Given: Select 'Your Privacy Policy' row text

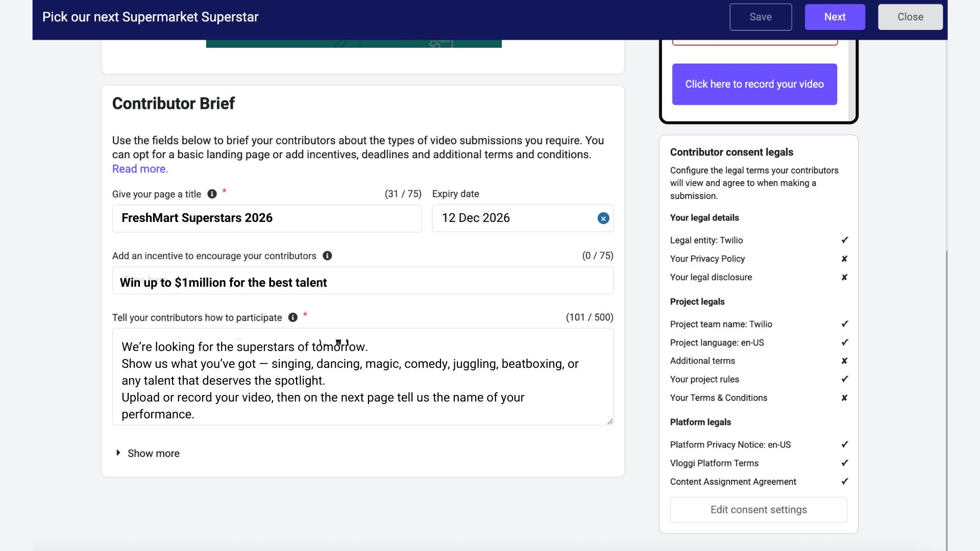Looking at the screenshot, I should (x=707, y=259).
